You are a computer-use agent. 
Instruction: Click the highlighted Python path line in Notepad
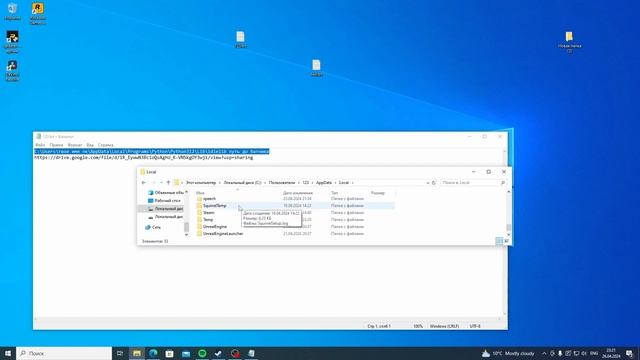pyautogui.click(x=152, y=151)
